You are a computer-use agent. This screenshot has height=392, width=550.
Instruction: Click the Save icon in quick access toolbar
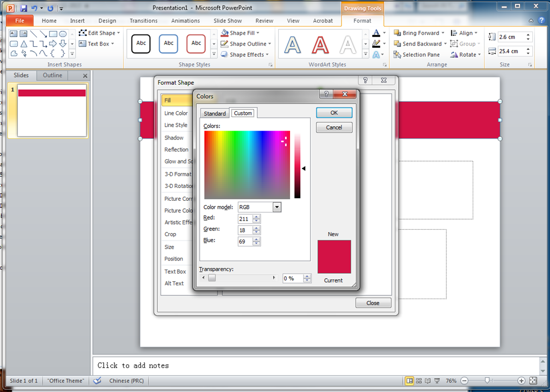(24, 8)
